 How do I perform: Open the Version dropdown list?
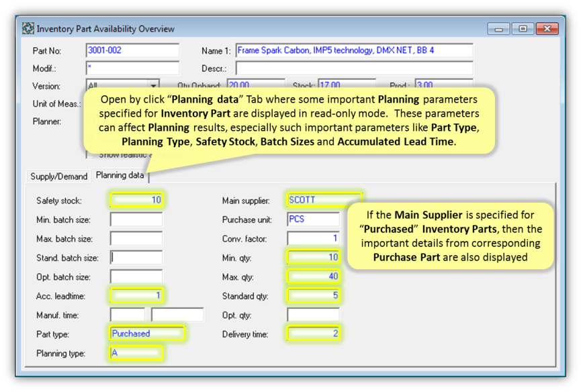pos(153,85)
